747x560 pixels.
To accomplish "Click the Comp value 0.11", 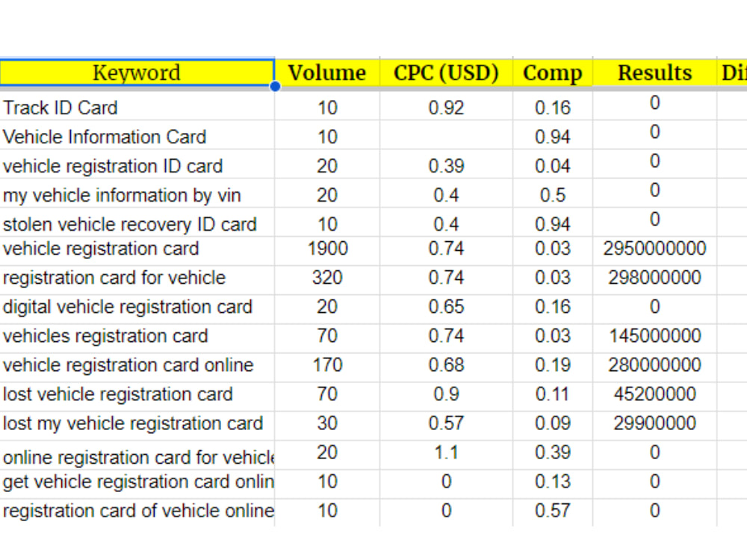I will click(x=553, y=393).
